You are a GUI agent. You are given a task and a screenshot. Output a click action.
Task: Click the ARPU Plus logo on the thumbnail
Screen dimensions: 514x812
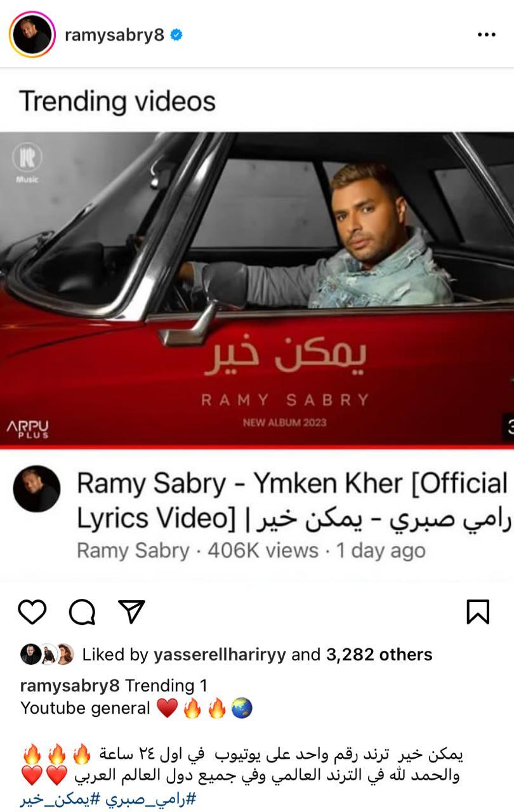pos(28,429)
